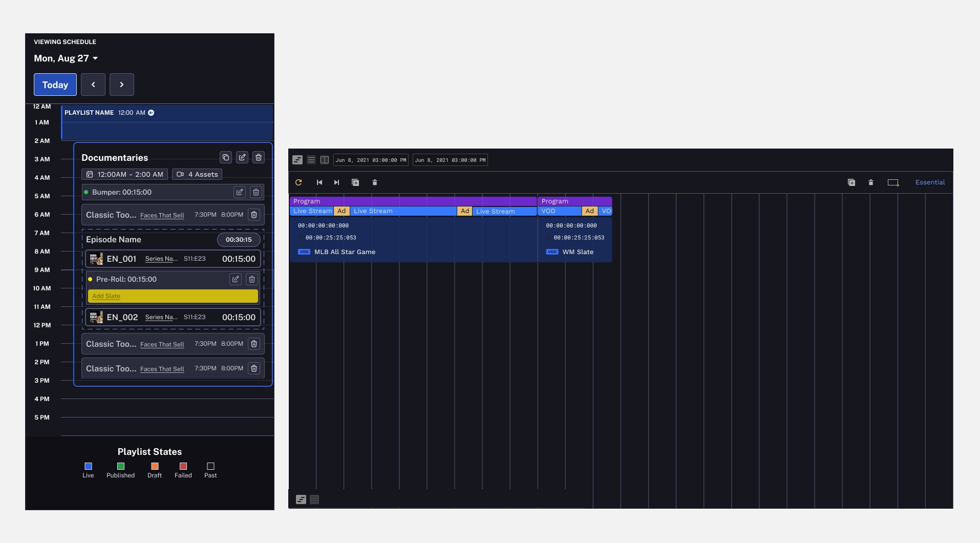The width and height of the screenshot is (980, 543).
Task: Click trash icon near Essential label
Action: [871, 182]
